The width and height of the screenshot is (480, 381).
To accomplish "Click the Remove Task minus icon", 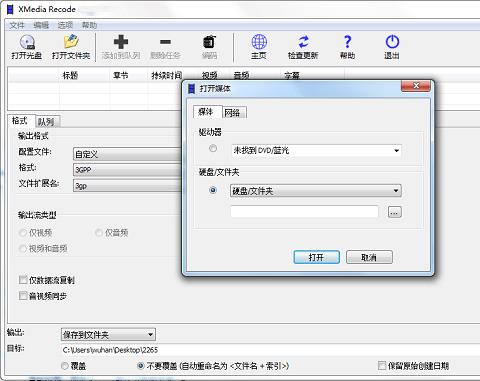I will point(165,42).
